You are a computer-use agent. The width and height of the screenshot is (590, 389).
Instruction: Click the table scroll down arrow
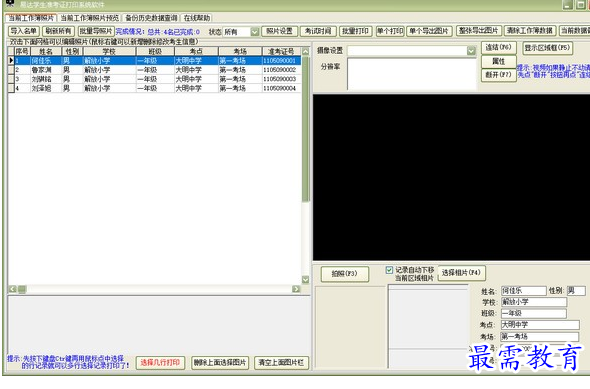[306, 280]
